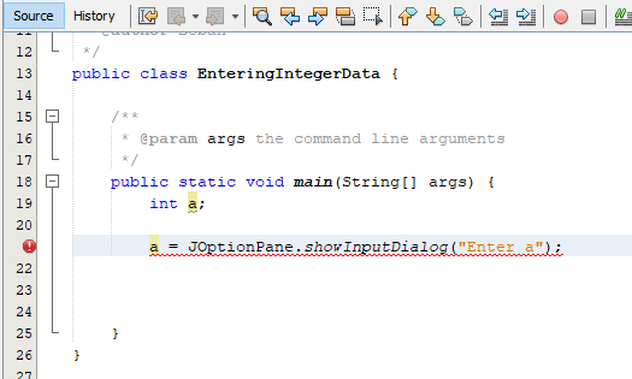The width and height of the screenshot is (632, 379).
Task: Click the red error icon in the gutter
Action: [x=29, y=246]
